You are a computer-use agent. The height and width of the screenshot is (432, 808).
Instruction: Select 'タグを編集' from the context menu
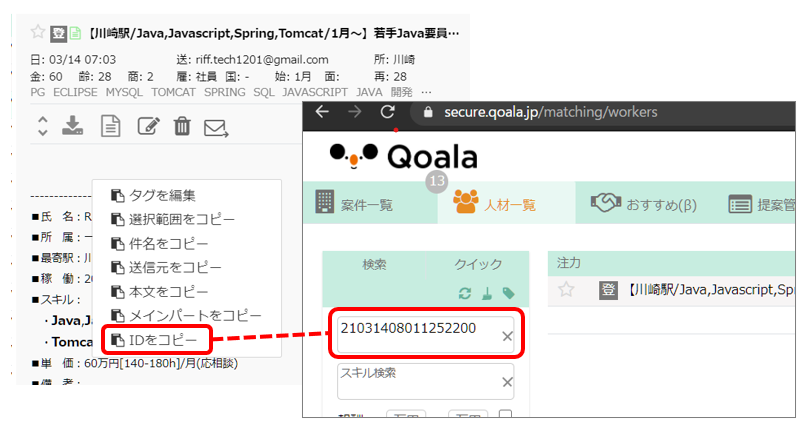point(162,195)
